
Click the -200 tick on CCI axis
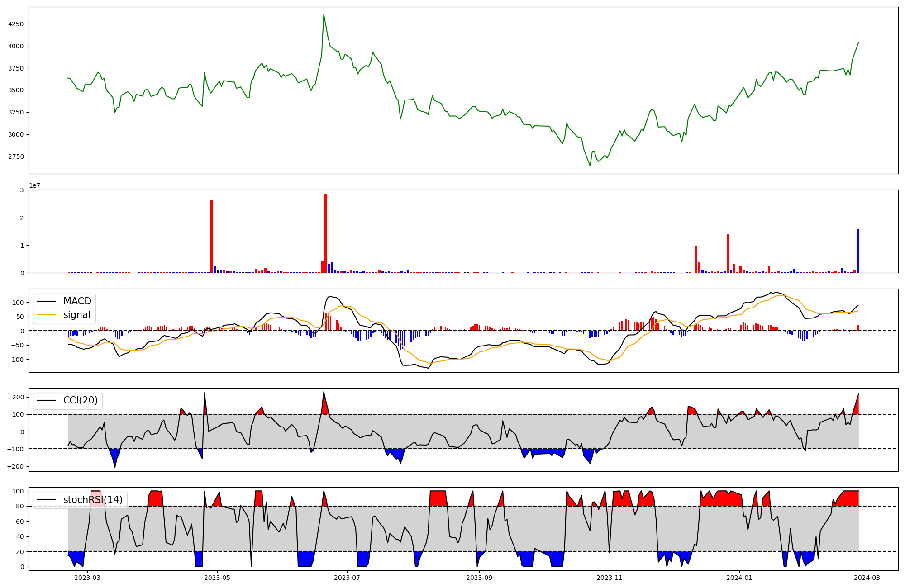(15, 466)
